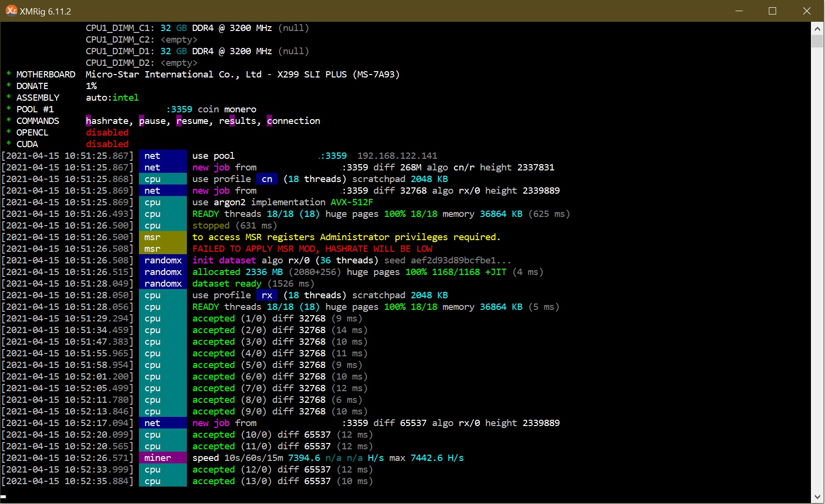The width and height of the screenshot is (825, 504).
Task: Click the pool IP 192.168.122.141
Action: pyautogui.click(x=397, y=156)
